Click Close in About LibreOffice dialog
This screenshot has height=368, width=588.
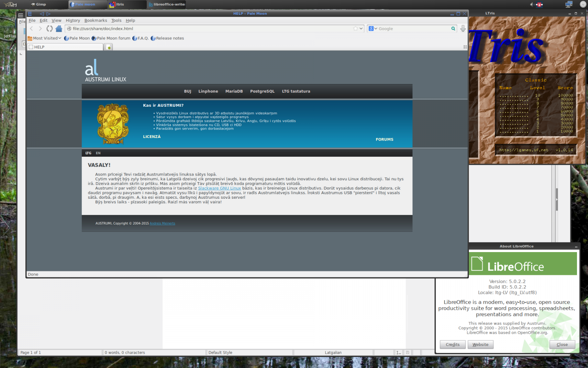(562, 344)
